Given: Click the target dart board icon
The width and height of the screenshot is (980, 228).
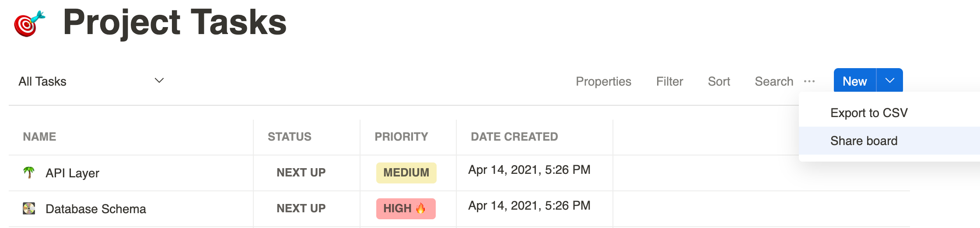Looking at the screenshot, I should tap(29, 24).
